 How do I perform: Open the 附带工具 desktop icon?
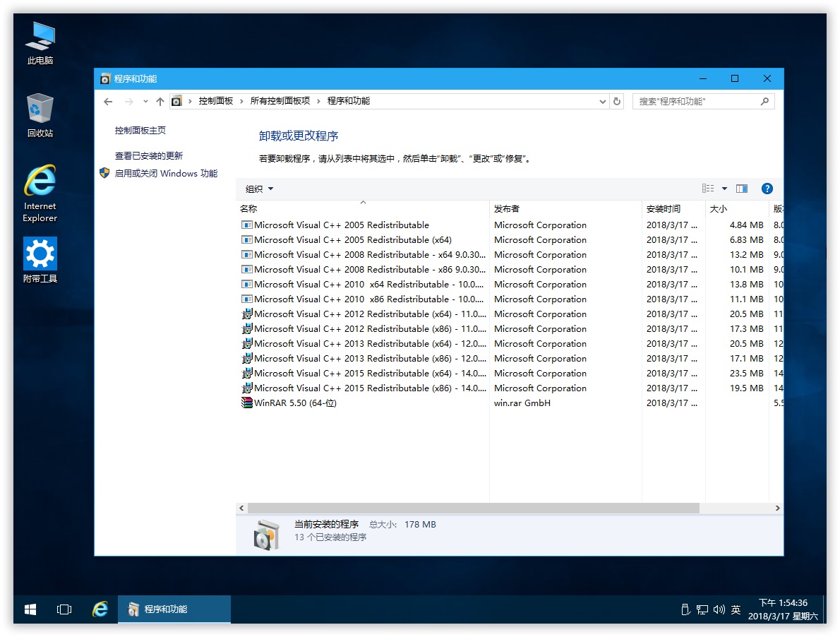click(40, 261)
